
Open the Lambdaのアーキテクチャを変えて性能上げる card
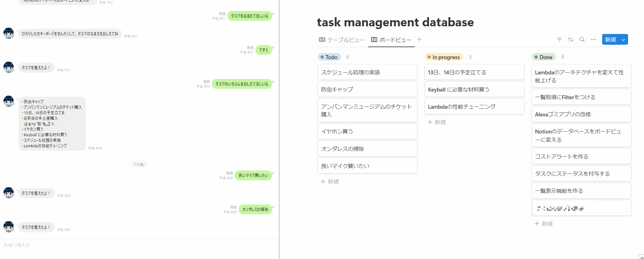581,76
